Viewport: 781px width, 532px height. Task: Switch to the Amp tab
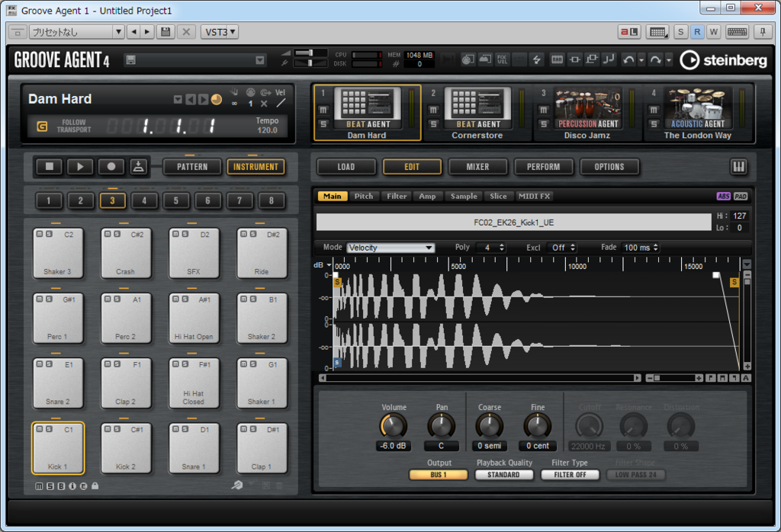(427, 196)
